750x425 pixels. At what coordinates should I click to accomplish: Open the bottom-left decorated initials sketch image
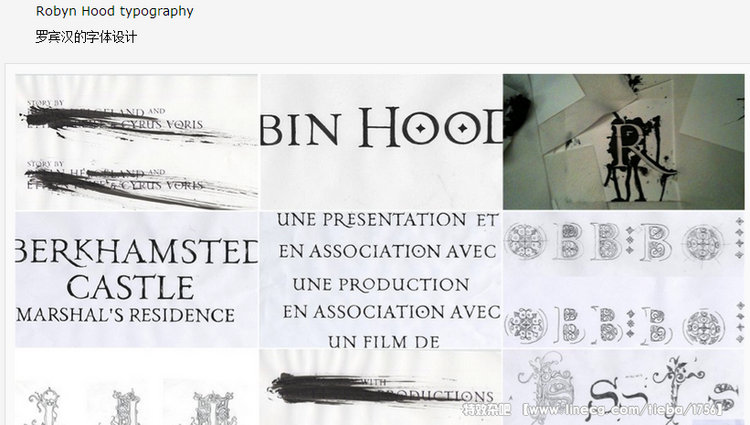point(136,387)
